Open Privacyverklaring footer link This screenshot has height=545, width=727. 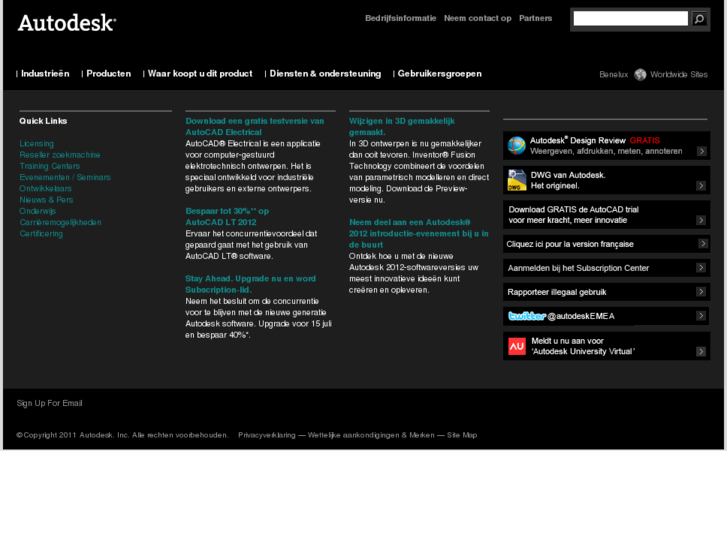click(267, 435)
